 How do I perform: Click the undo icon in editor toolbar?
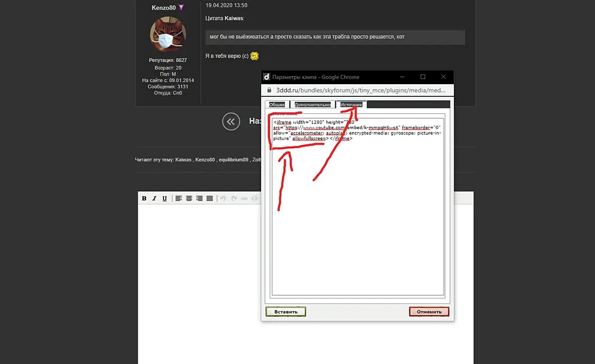coord(223,198)
